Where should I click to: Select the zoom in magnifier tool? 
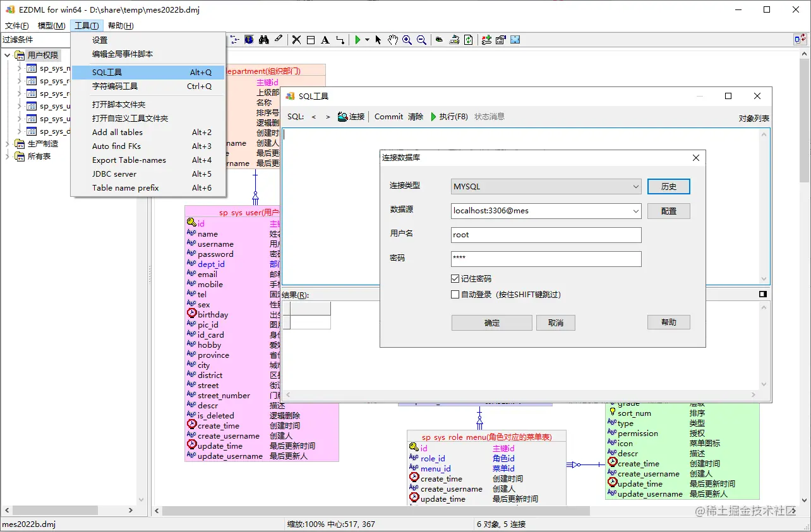(407, 40)
